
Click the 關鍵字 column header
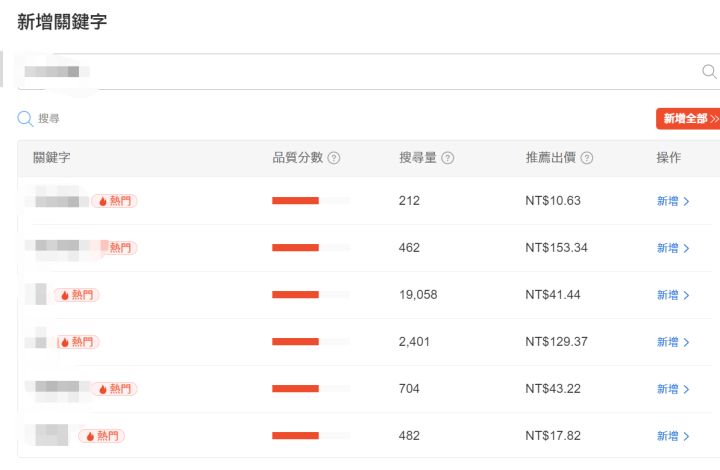(51, 158)
